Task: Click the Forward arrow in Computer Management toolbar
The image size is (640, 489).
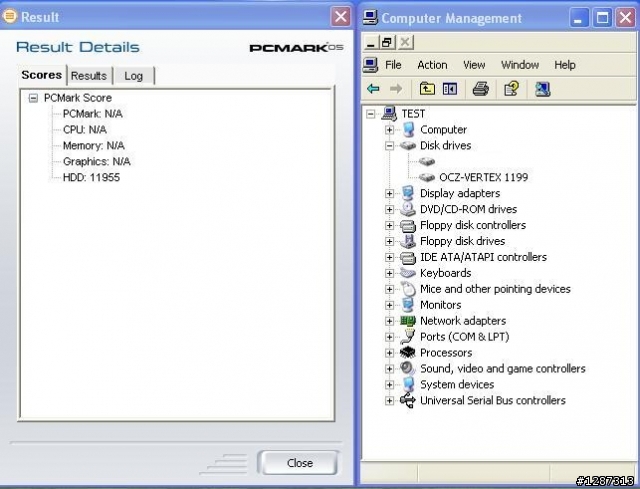Action: [x=396, y=89]
